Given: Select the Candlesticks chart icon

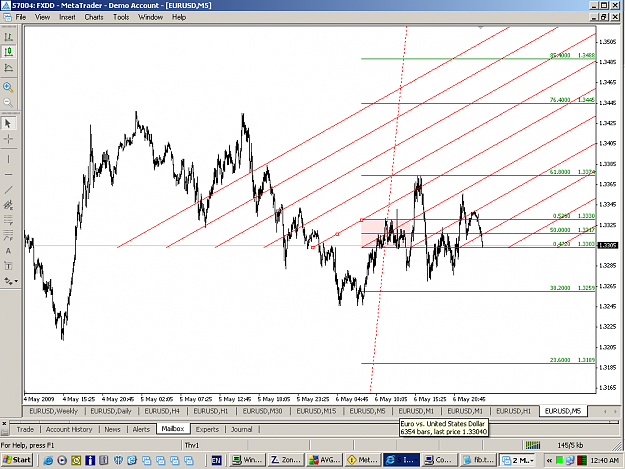Looking at the screenshot, I should [x=8, y=52].
